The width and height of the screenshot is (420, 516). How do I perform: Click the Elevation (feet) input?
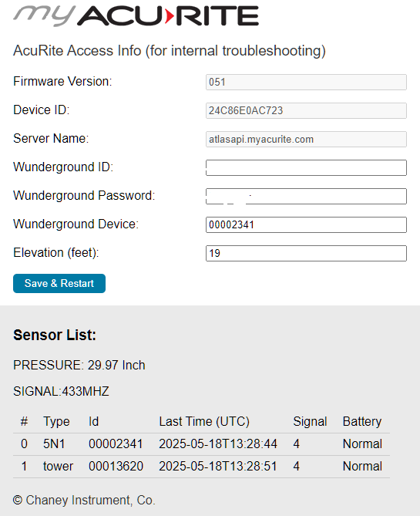point(306,254)
